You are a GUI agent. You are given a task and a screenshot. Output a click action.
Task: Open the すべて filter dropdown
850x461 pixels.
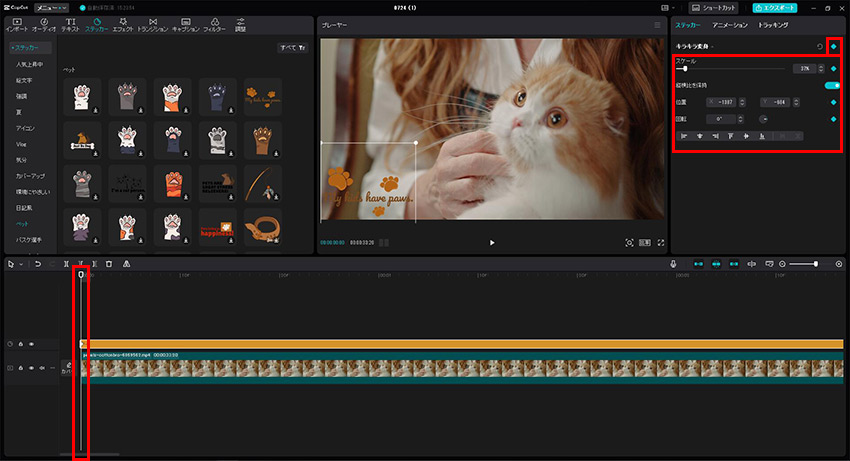[293, 47]
